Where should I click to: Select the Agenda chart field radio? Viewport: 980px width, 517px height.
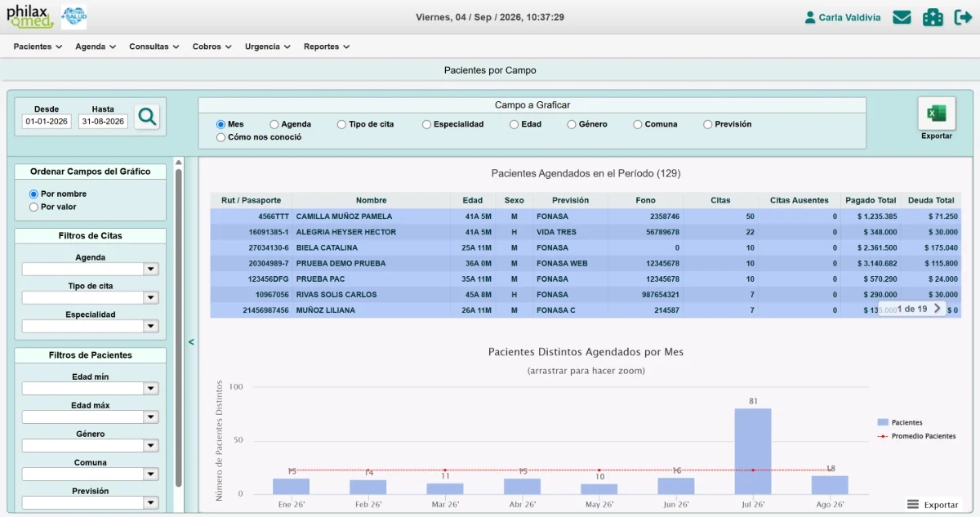click(274, 124)
